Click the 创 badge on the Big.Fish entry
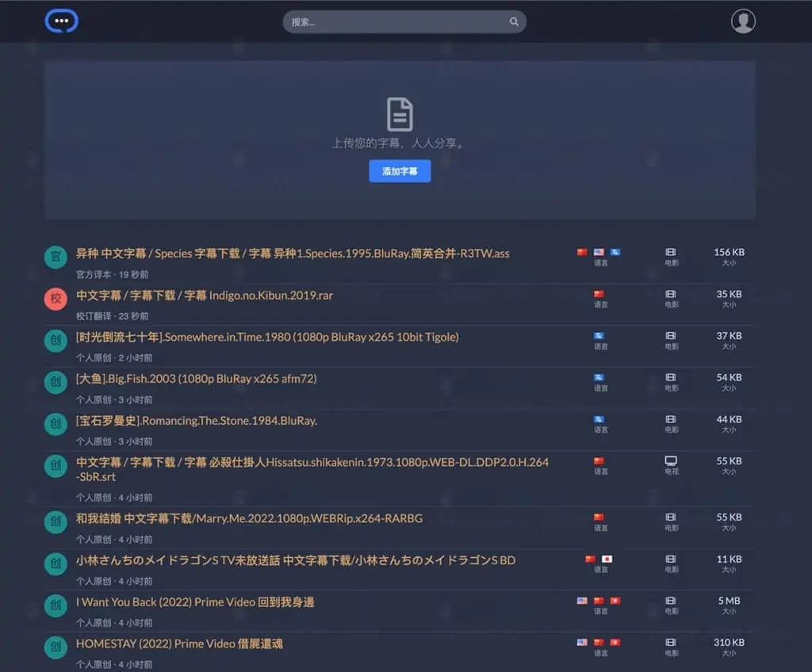The image size is (812, 672). tap(55, 382)
